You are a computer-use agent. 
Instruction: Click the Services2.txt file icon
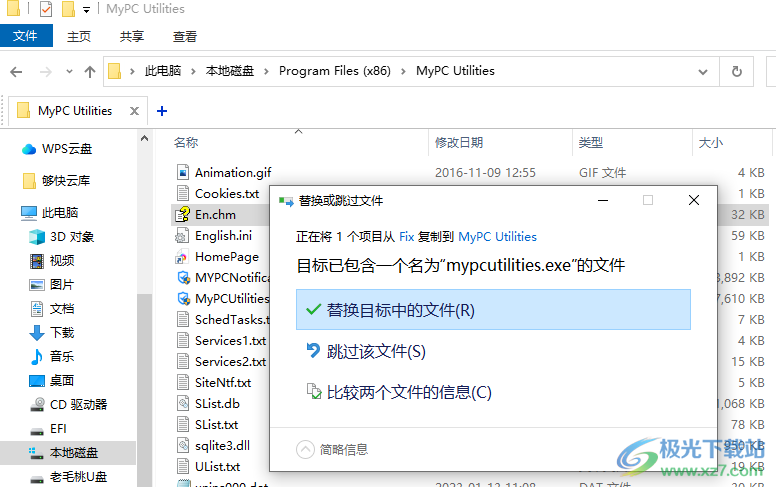pyautogui.click(x=183, y=361)
